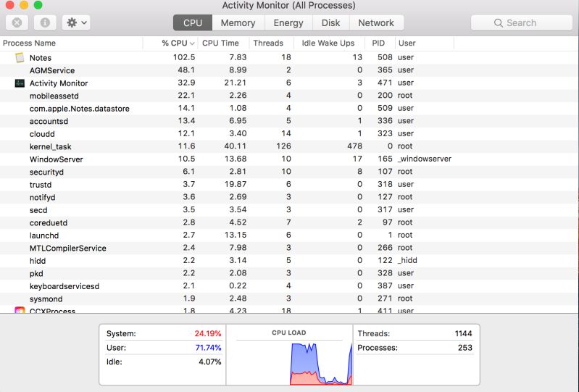Click PID 508 in the Notes row
This screenshot has height=392, width=579.
[x=385, y=57]
